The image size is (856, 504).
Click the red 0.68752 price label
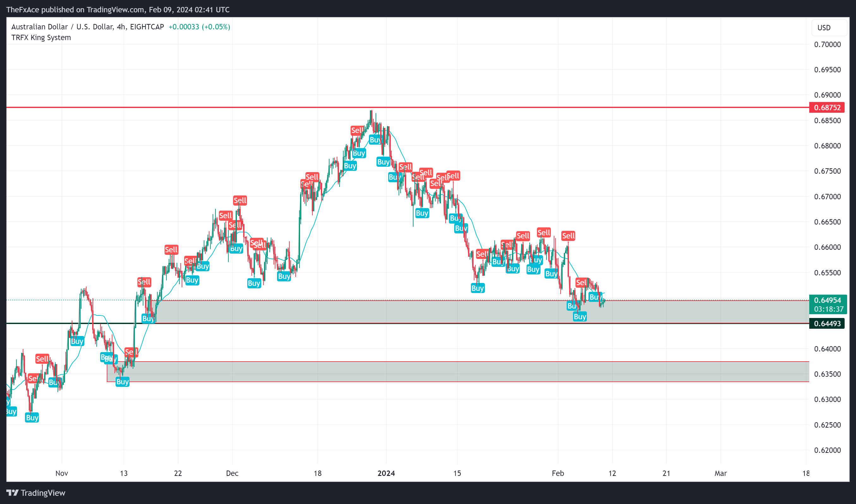tap(828, 108)
